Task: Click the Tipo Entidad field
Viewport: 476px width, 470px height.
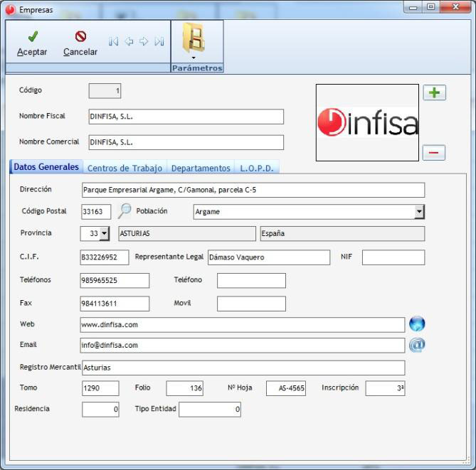Action: pyautogui.click(x=210, y=410)
